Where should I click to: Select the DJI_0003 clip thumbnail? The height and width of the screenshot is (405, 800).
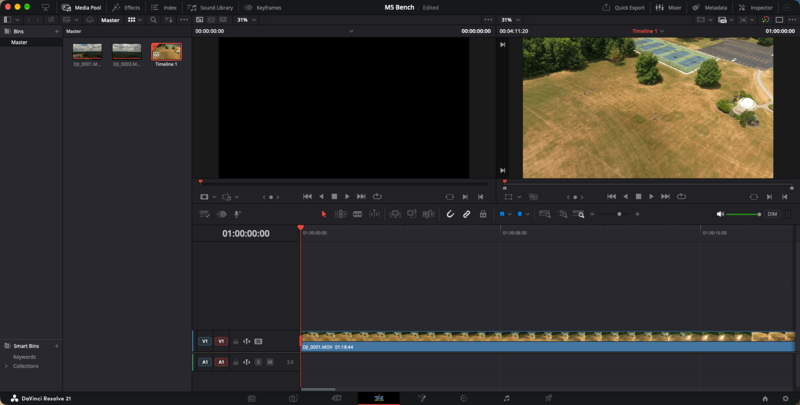tap(127, 52)
